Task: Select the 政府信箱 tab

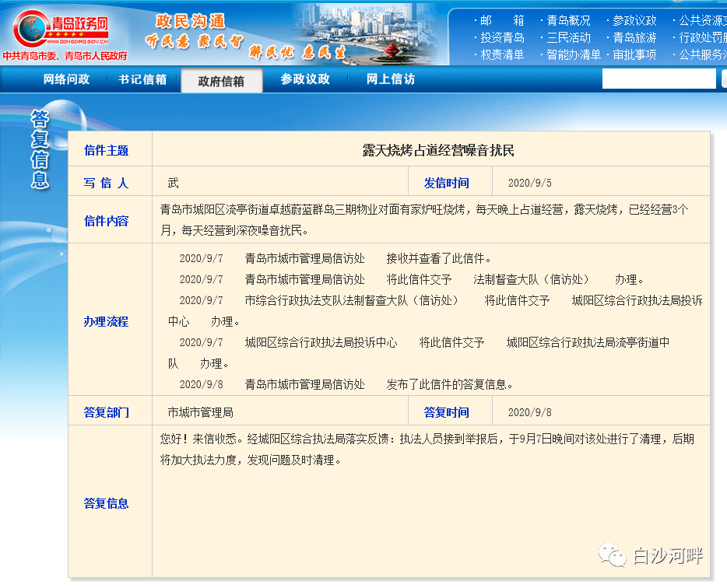Action: click(x=221, y=81)
